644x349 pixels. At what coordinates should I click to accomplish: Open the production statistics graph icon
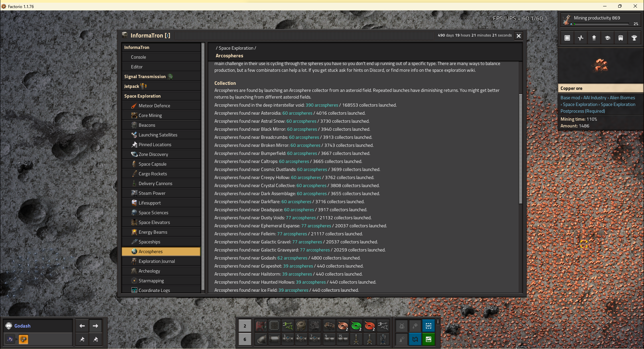click(x=581, y=38)
